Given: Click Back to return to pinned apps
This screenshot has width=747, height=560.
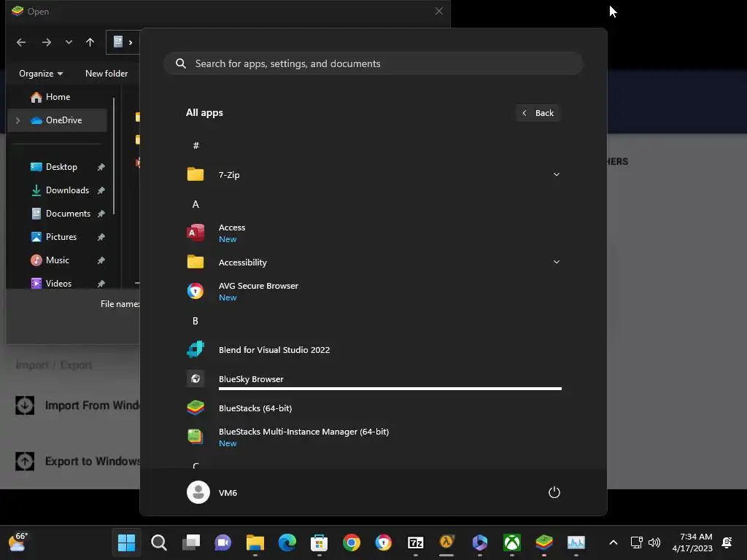Looking at the screenshot, I should coord(538,113).
